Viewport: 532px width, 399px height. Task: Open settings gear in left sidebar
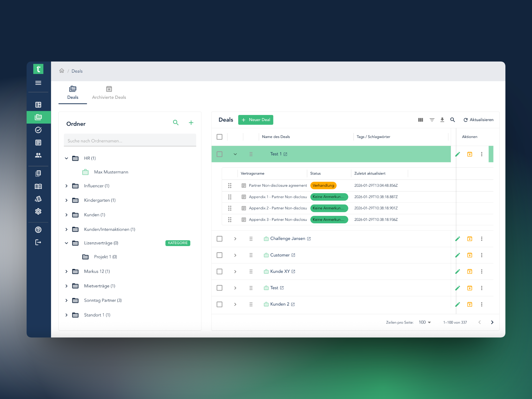coord(38,211)
